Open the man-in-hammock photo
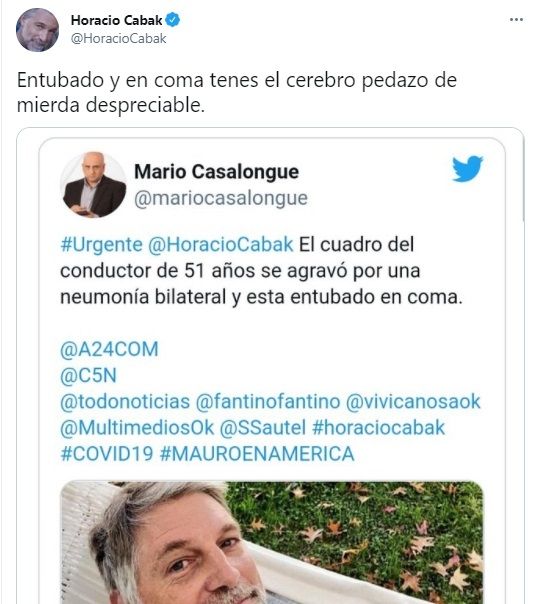 272,542
